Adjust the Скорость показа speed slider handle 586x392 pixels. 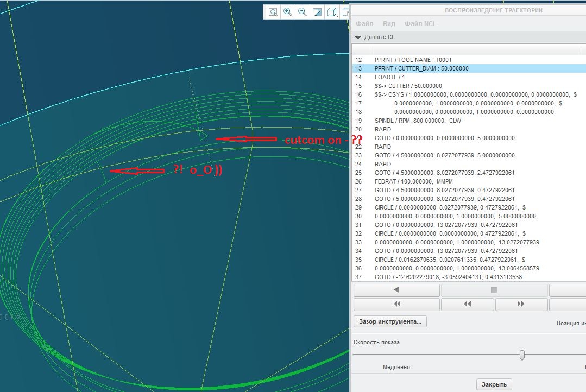[522, 355]
